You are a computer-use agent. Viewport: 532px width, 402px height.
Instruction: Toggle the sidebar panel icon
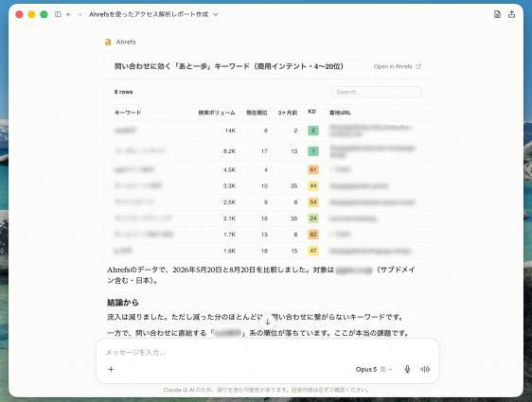(x=58, y=14)
